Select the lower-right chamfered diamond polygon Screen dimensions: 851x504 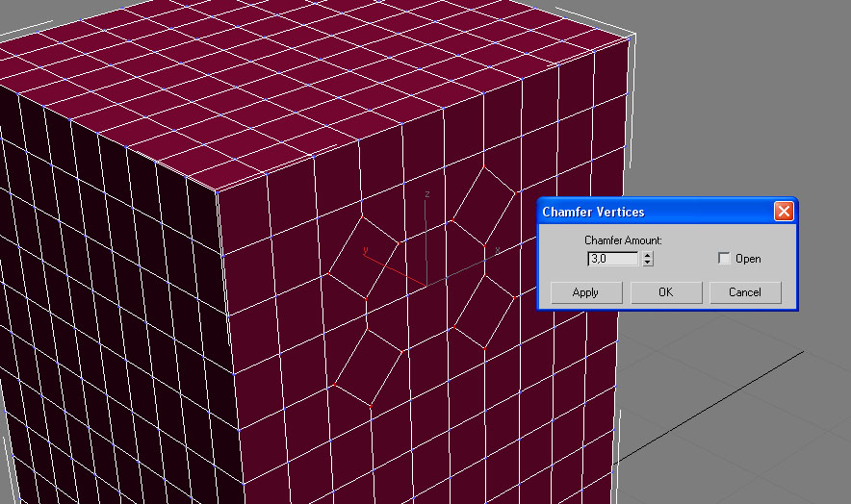484,312
